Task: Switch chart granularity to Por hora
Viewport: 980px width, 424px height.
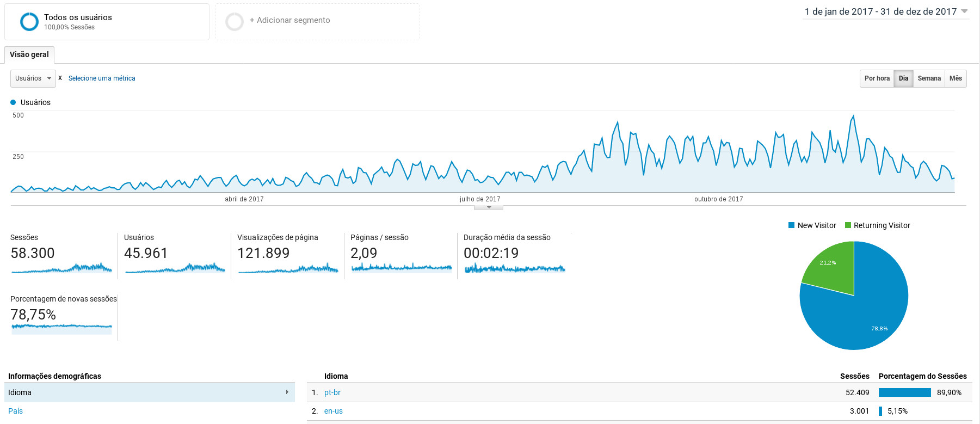Action: point(877,78)
